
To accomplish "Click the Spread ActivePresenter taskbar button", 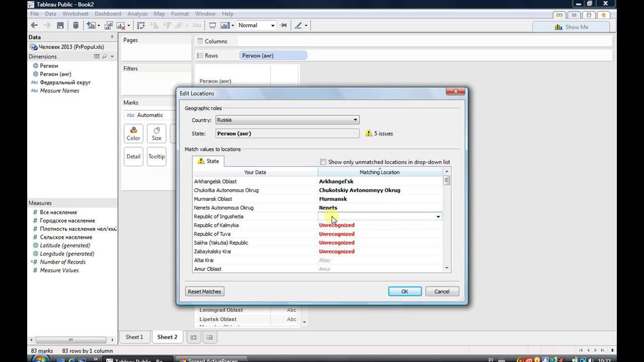I will (211, 359).
